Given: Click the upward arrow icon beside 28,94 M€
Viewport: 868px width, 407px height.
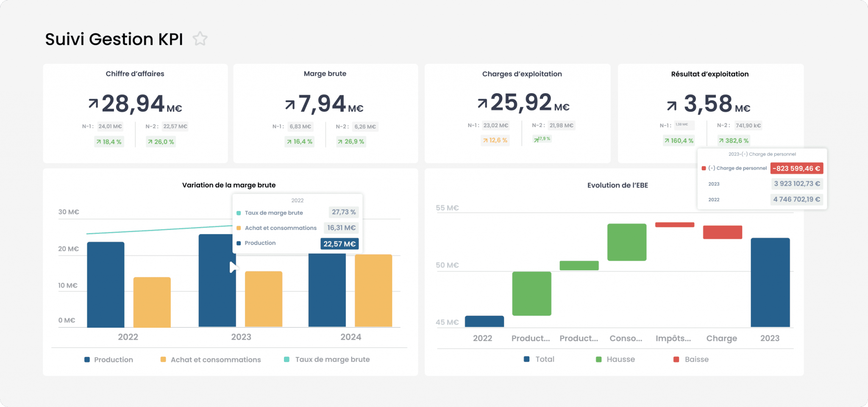Looking at the screenshot, I should click(x=93, y=103).
